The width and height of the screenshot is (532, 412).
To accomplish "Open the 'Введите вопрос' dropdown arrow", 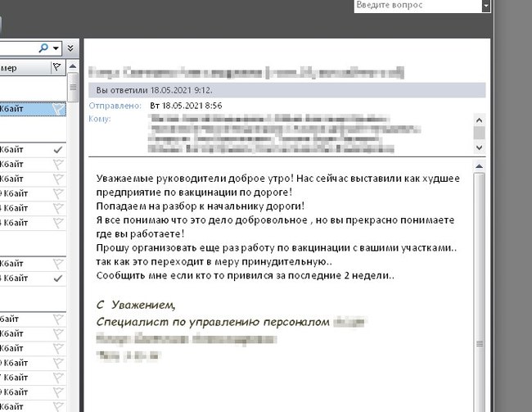I will (486, 6).
